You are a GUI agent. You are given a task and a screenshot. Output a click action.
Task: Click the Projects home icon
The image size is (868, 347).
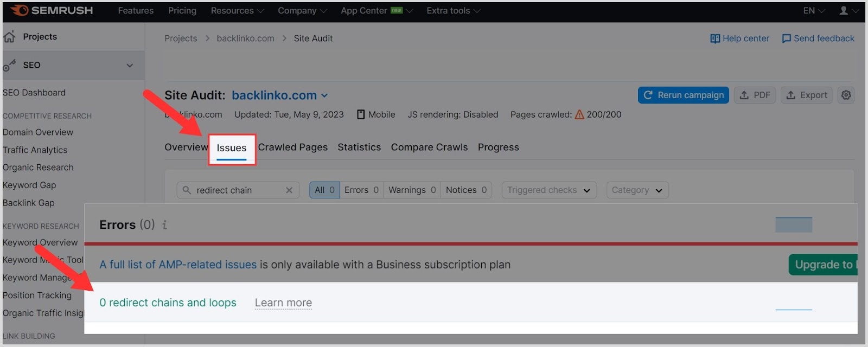(9, 37)
